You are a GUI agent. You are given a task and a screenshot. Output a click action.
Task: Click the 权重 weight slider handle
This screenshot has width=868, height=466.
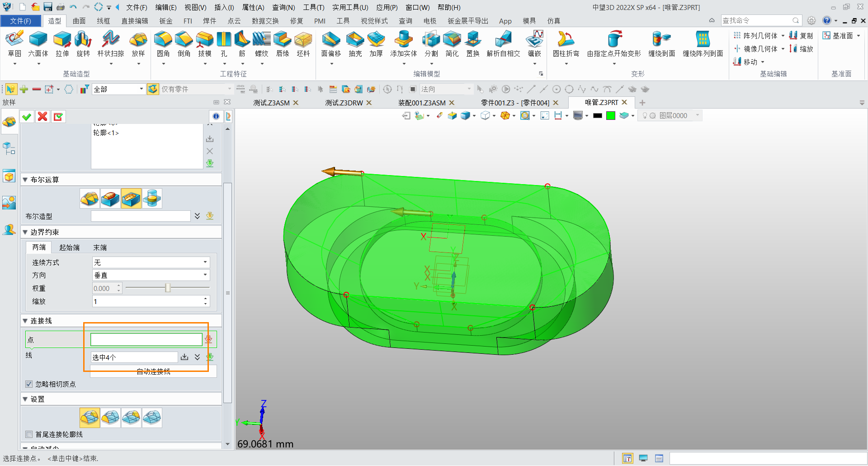tap(168, 288)
